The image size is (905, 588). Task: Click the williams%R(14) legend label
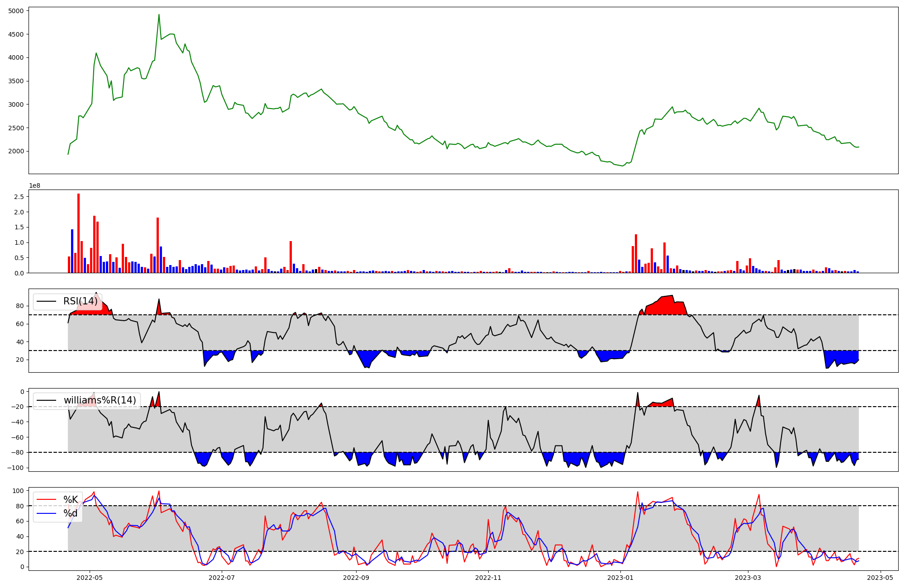[100, 400]
